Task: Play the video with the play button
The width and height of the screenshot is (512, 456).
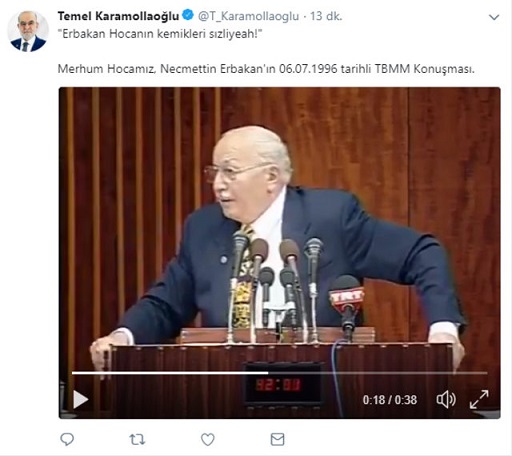Action: 80,399
